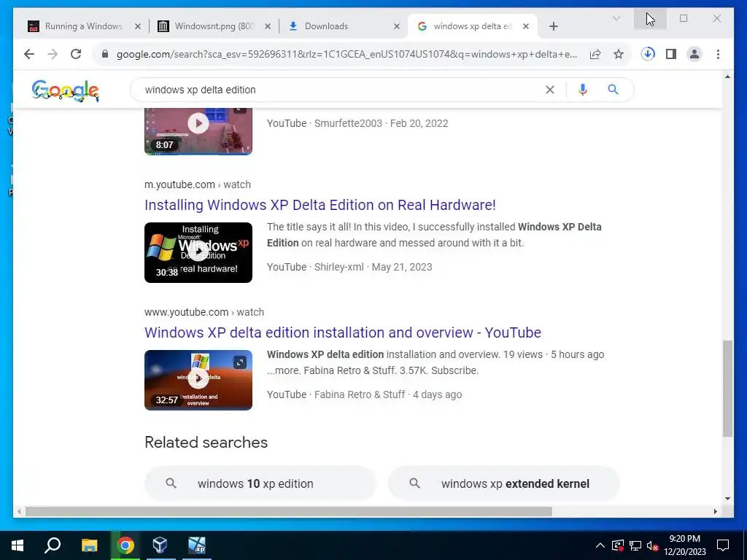The width and height of the screenshot is (747, 560).
Task: Open the Windows Start menu
Action: 18,545
